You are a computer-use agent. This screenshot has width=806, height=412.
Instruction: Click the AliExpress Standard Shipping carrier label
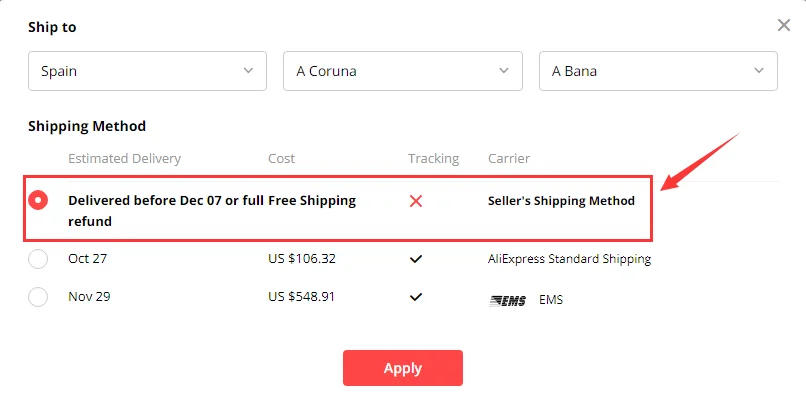click(569, 259)
